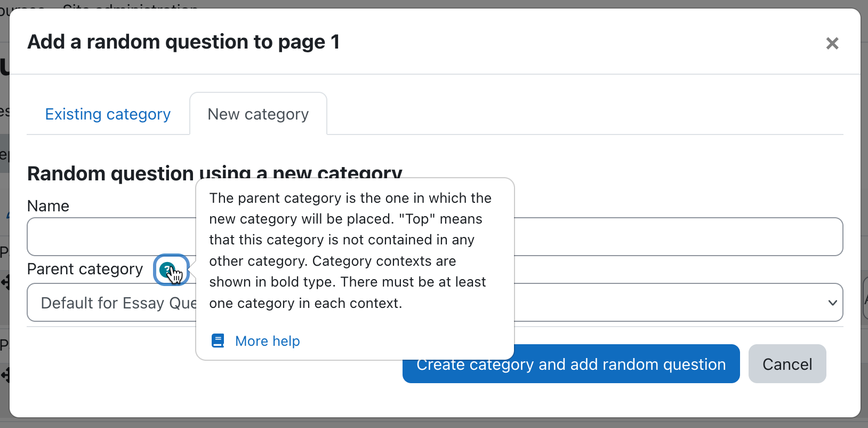Viewport: 868px width, 428px height.
Task: Focus the Name text field
Action: pyautogui.click(x=435, y=236)
